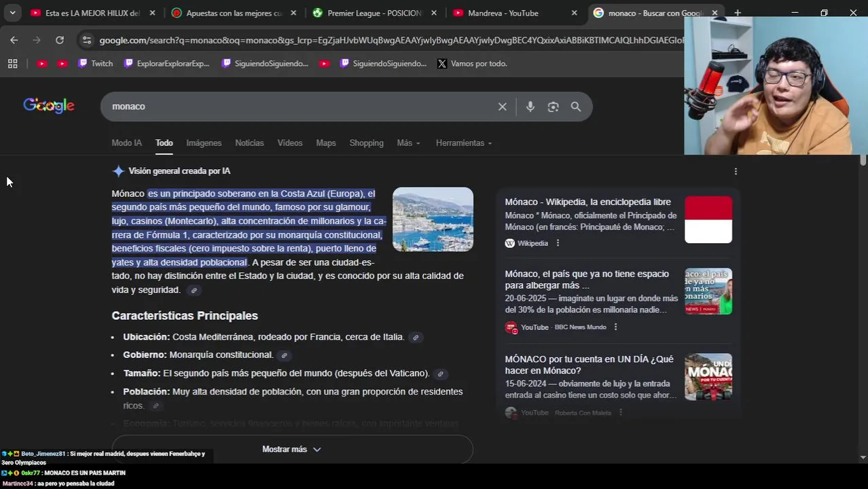Viewport: 868px width, 489px height.
Task: Click the 'Un día Mónaco' video thumbnail
Action: (x=708, y=377)
